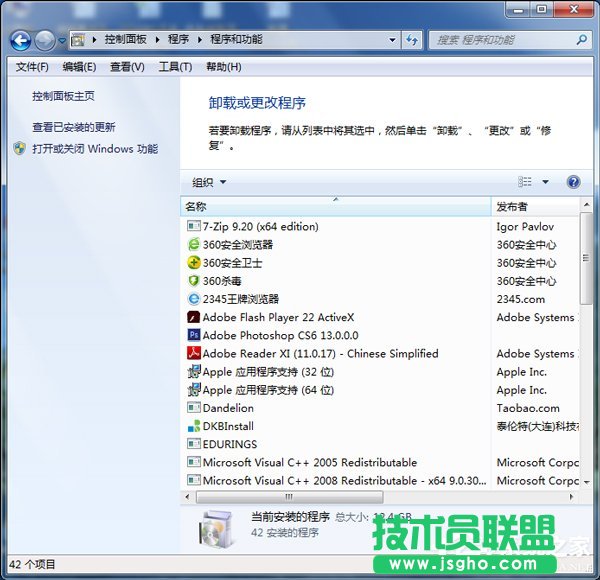Click the Adobe Photoshop CS6 13.0.0.0 name
This screenshot has width=600, height=580.
click(x=280, y=336)
